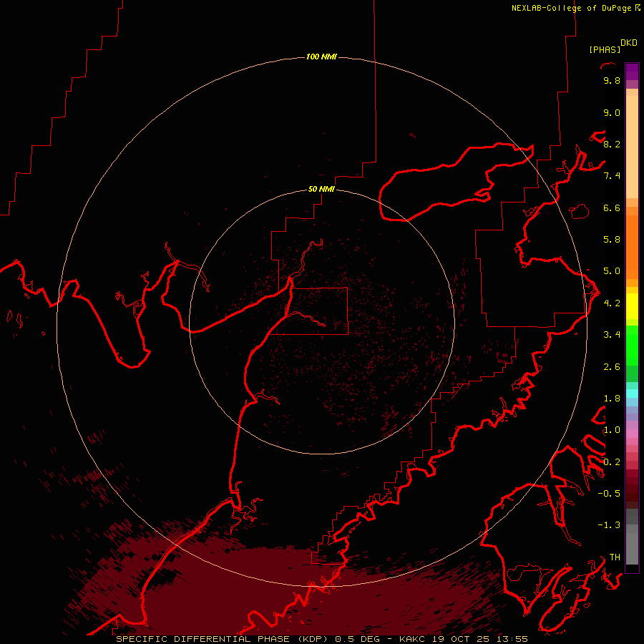The height and width of the screenshot is (644, 644).
Task: Pick the gray band at color scale bottom
Action: 632,549
